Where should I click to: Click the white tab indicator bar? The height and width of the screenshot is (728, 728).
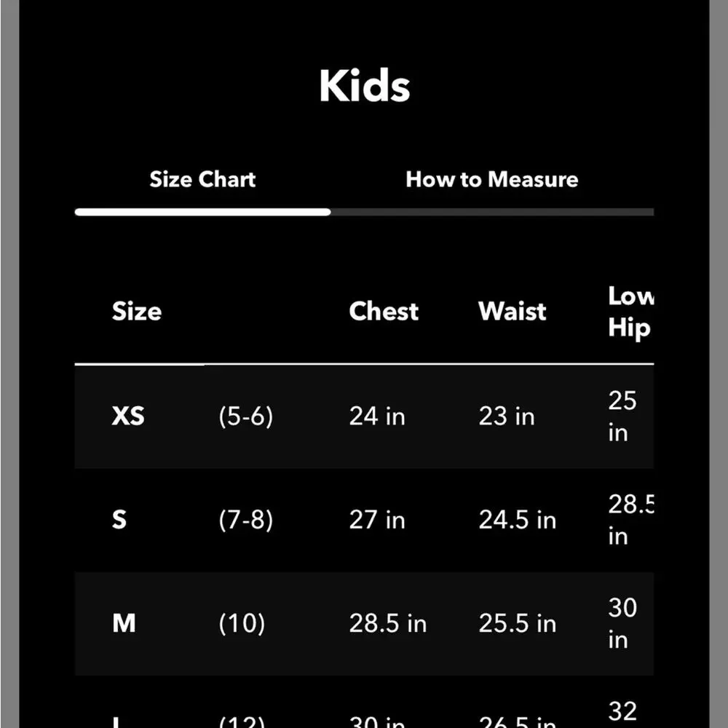pos(203,212)
